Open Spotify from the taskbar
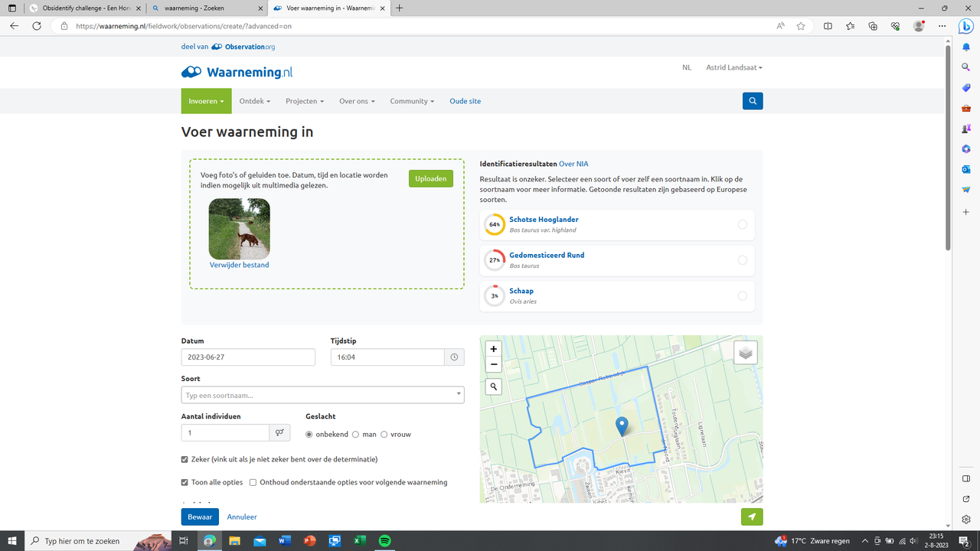This screenshot has width=980, height=551. 385,540
